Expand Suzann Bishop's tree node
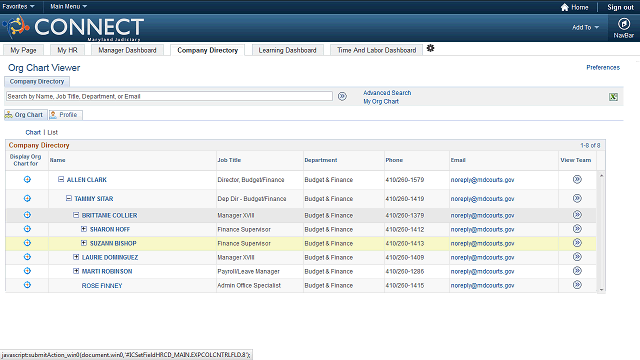Image resolution: width=640 pixels, height=360 pixels. [84, 243]
